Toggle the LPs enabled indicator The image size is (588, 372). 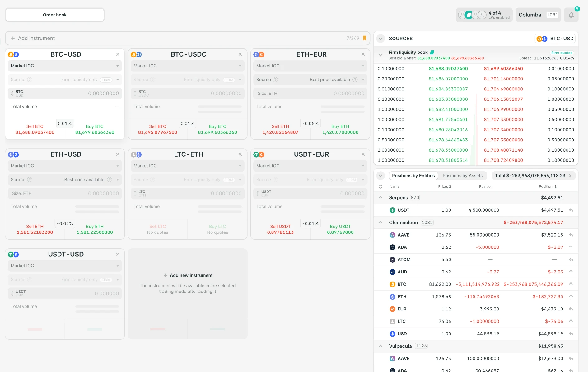484,15
